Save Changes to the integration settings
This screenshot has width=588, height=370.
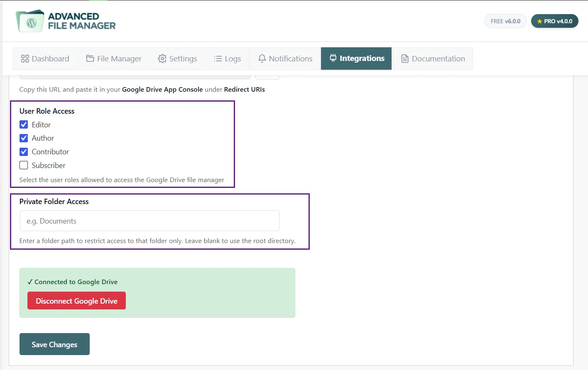(x=54, y=344)
